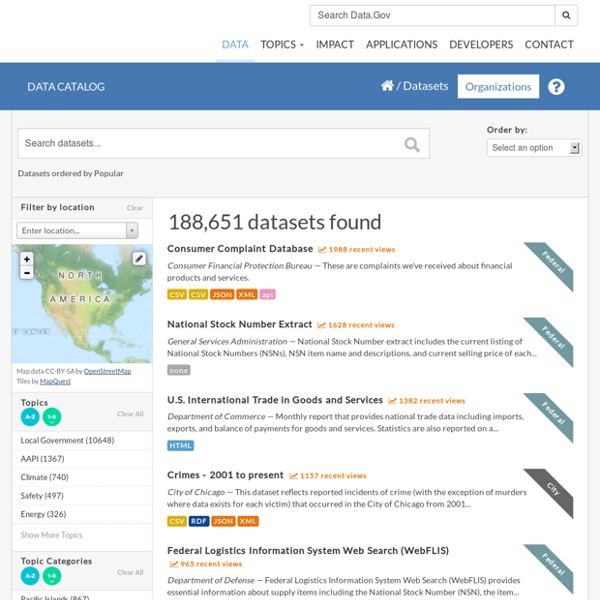This screenshot has width=600, height=600.
Task: Open the CONTACT nav item
Action: [549, 45]
